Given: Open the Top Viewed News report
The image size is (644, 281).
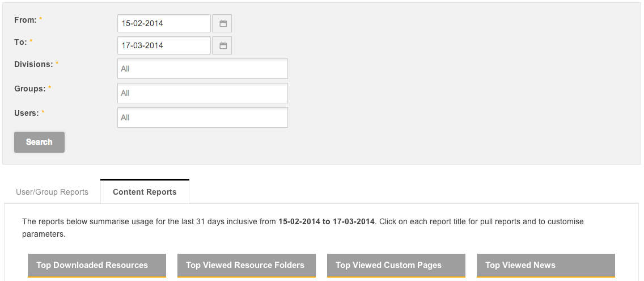Looking at the screenshot, I should (546, 265).
